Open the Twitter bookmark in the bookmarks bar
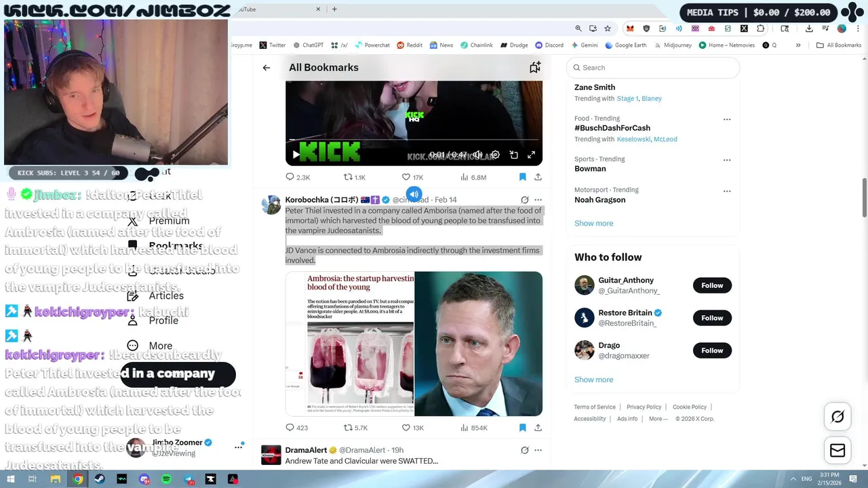 click(273, 45)
